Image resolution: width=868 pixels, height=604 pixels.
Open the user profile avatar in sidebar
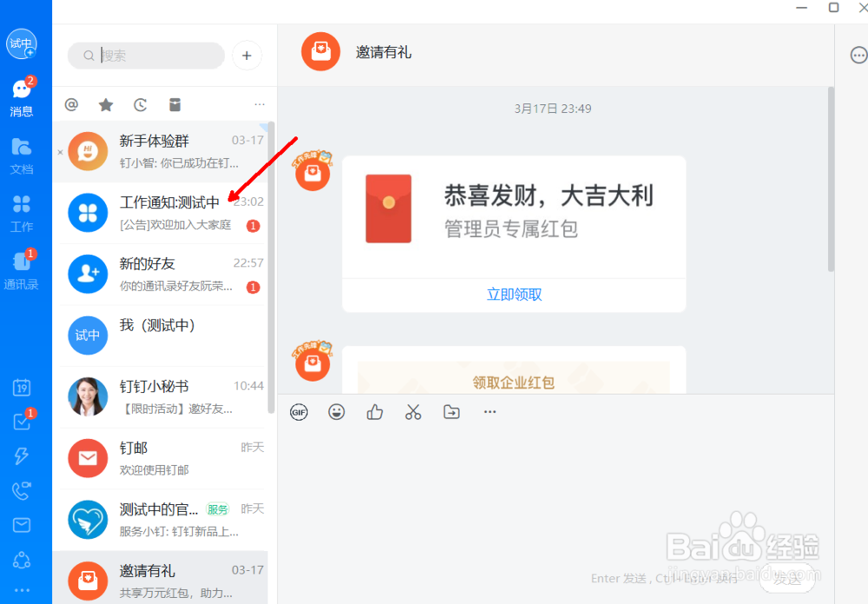(x=22, y=43)
